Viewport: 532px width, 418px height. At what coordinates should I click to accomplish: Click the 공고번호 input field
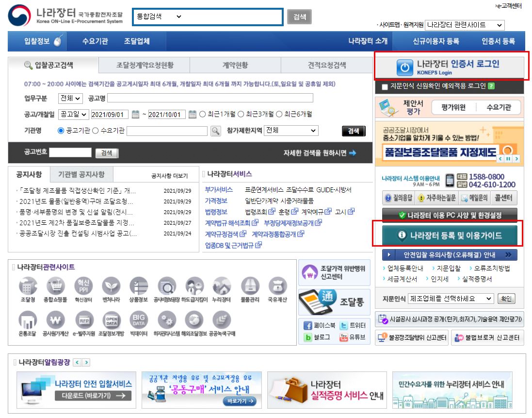(x=70, y=153)
